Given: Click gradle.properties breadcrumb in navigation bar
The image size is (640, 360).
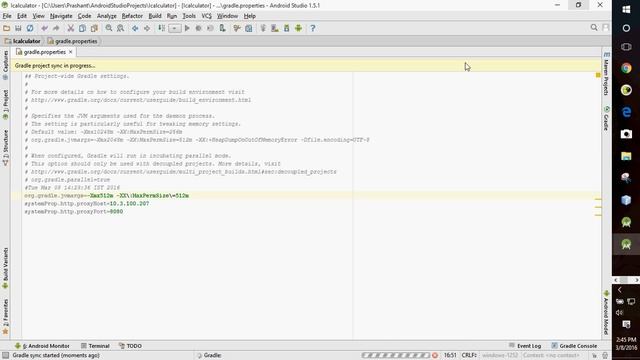Looking at the screenshot, I should click(x=73, y=41).
